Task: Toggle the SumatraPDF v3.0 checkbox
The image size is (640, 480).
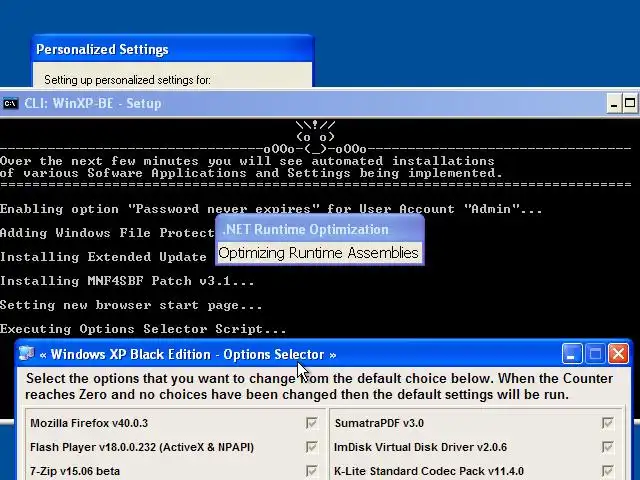Action: tap(608, 423)
